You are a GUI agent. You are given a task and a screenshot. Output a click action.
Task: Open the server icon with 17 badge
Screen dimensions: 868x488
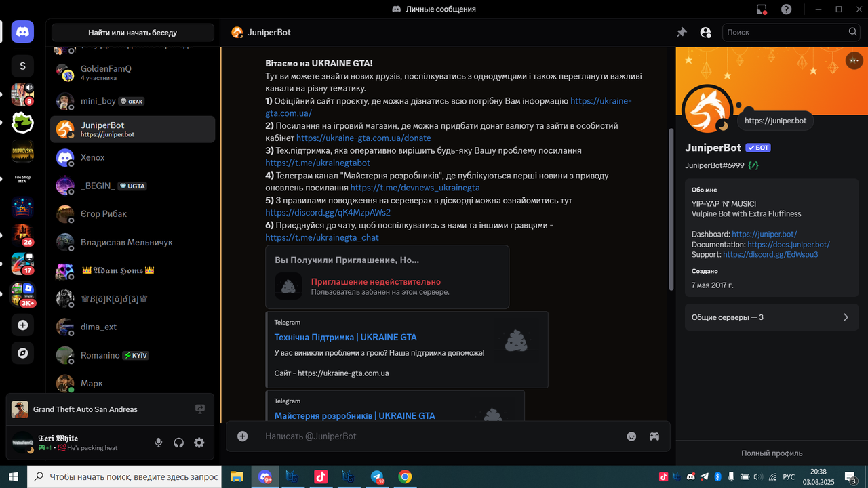point(22,264)
